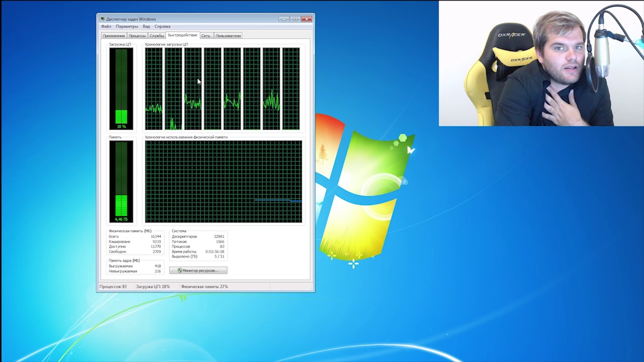Click the first CPU core history graph
644x362 pixels.
[x=154, y=88]
